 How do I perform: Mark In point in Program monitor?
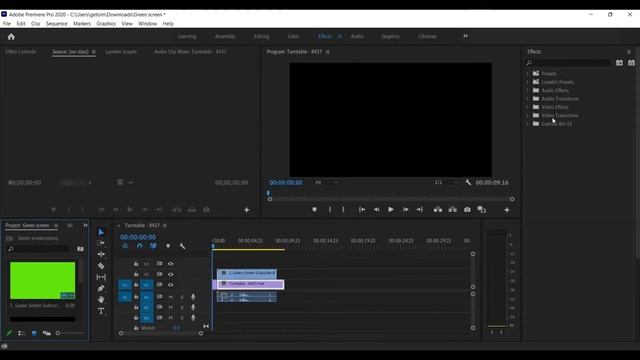pos(330,209)
